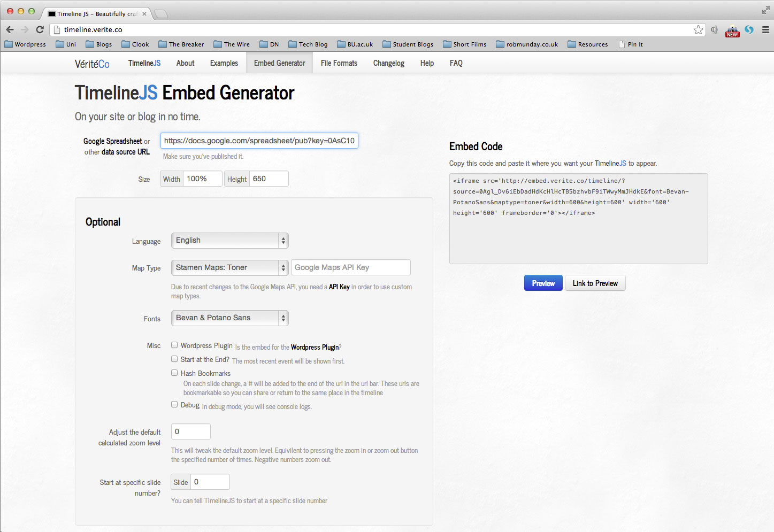
Task: Open the Examples nav item
Action: (224, 63)
